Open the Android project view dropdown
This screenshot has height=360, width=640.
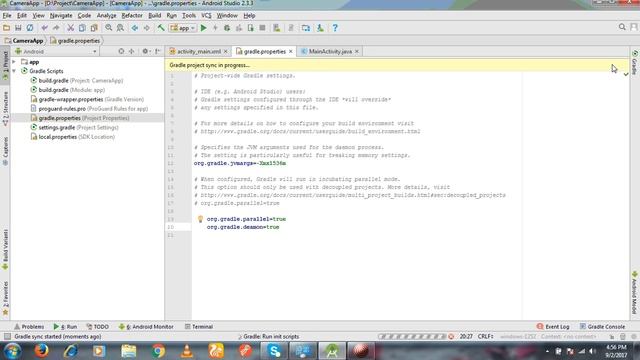pyautogui.click(x=56, y=51)
